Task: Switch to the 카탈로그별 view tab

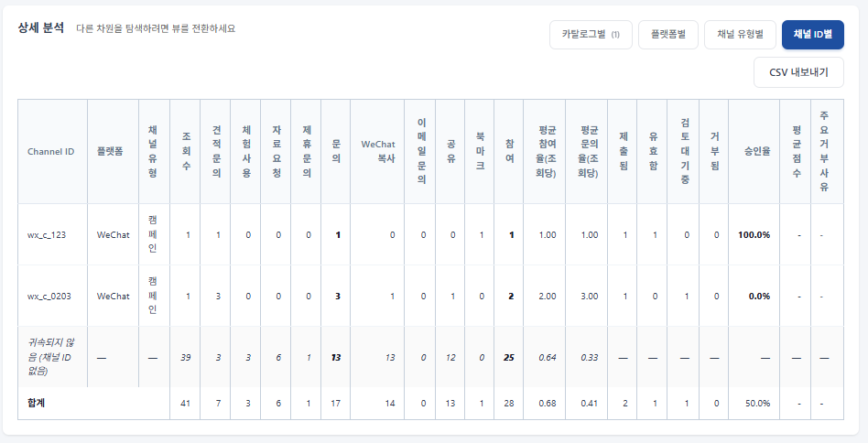Action: click(591, 35)
